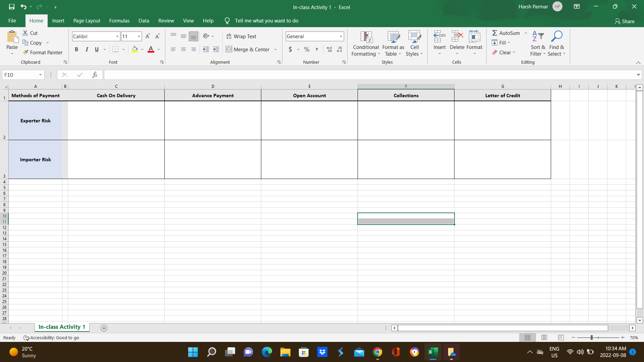Toggle Wrap Text for the selection
Screen dimensions: 644x362
[x=241, y=36]
